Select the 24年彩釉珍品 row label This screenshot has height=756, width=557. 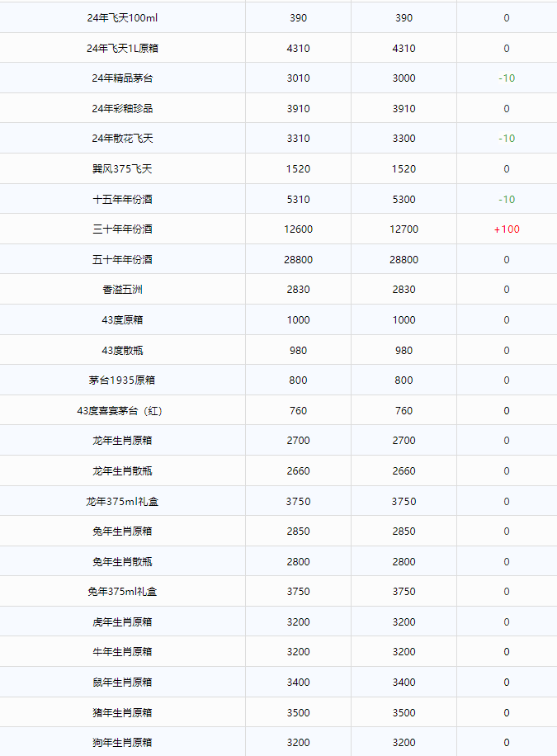coord(122,108)
